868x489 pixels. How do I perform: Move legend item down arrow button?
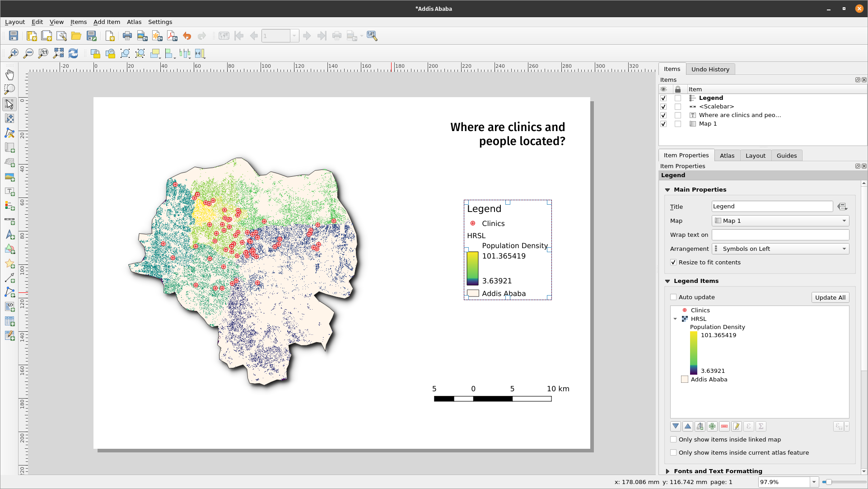coord(676,426)
